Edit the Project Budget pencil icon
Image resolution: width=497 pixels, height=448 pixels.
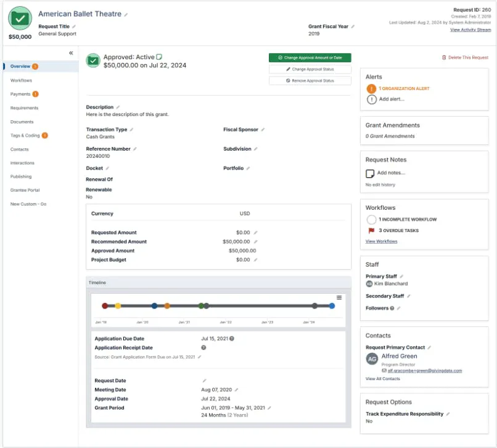tap(255, 260)
